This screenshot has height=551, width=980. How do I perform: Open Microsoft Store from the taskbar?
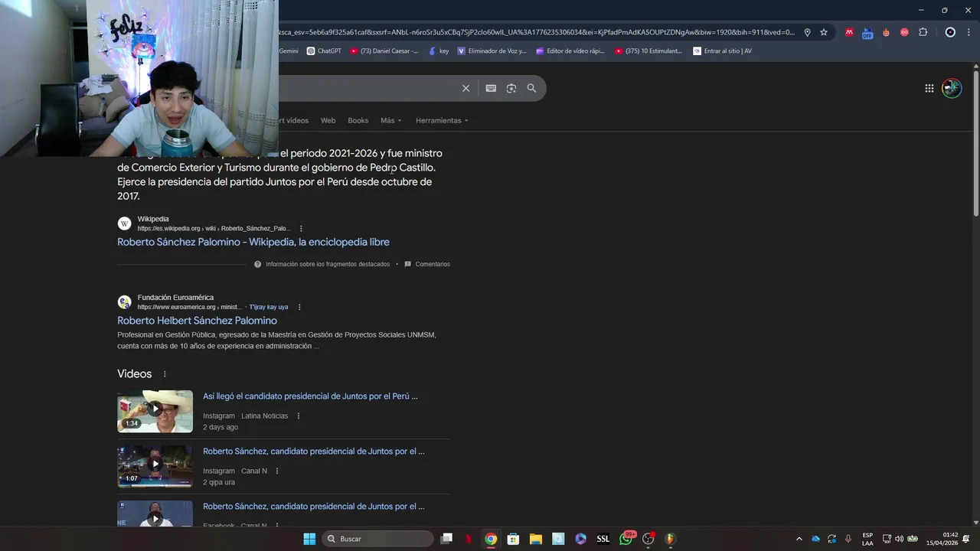(513, 539)
